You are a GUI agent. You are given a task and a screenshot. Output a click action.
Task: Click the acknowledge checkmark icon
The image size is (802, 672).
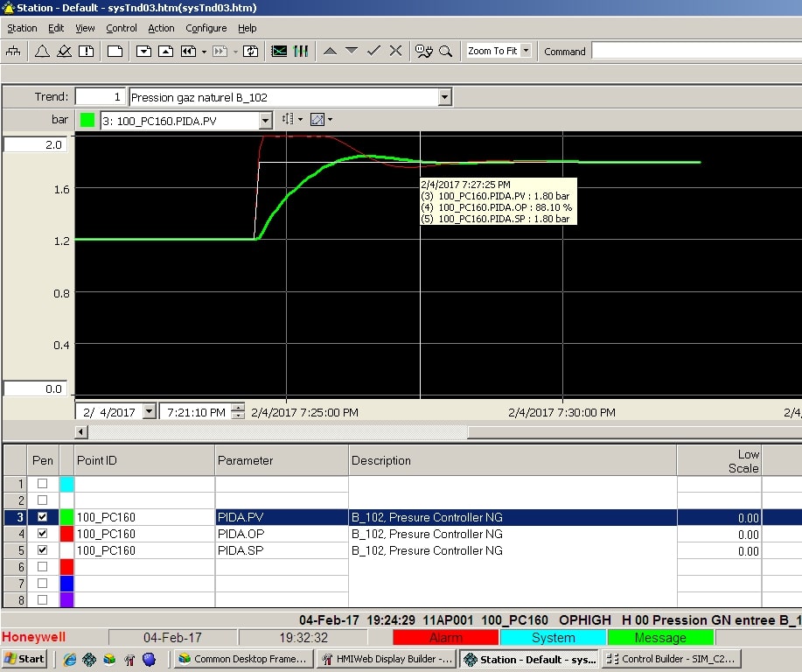pyautogui.click(x=373, y=51)
